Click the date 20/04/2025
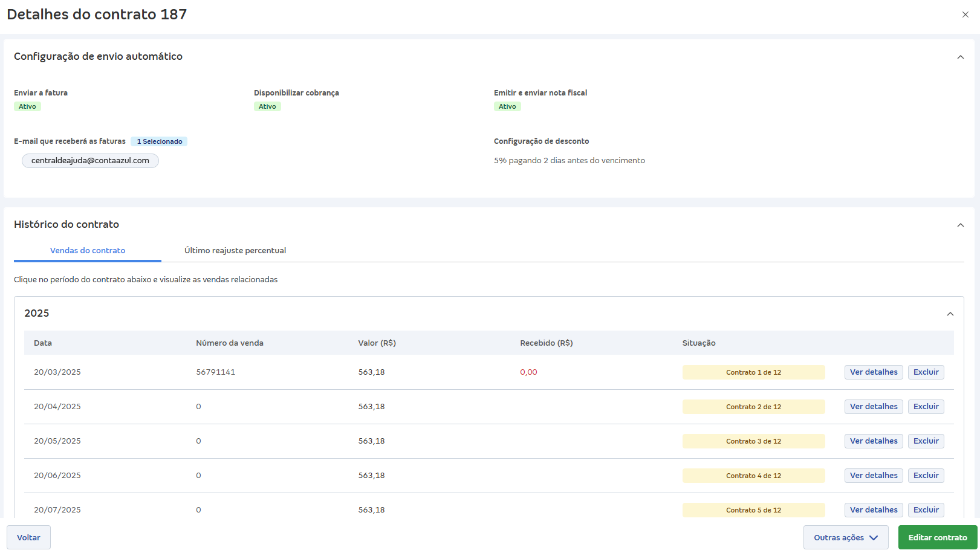The width and height of the screenshot is (980, 553). coord(57,407)
